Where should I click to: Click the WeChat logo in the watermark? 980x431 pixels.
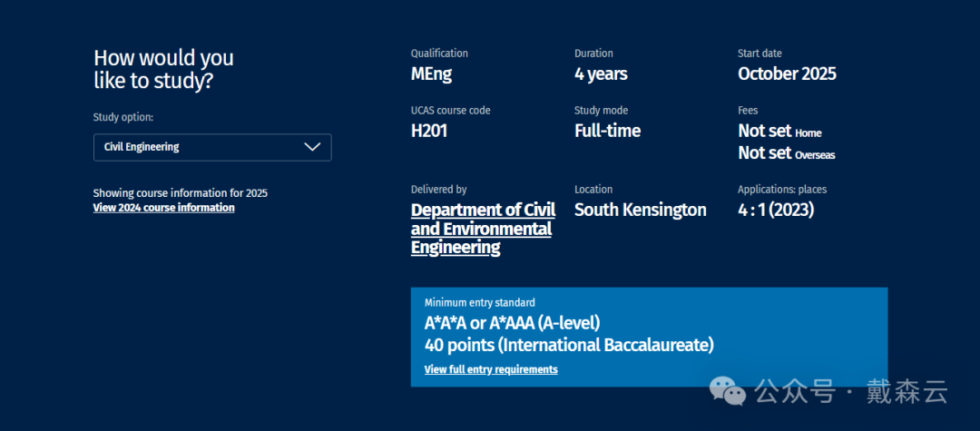[x=728, y=392]
